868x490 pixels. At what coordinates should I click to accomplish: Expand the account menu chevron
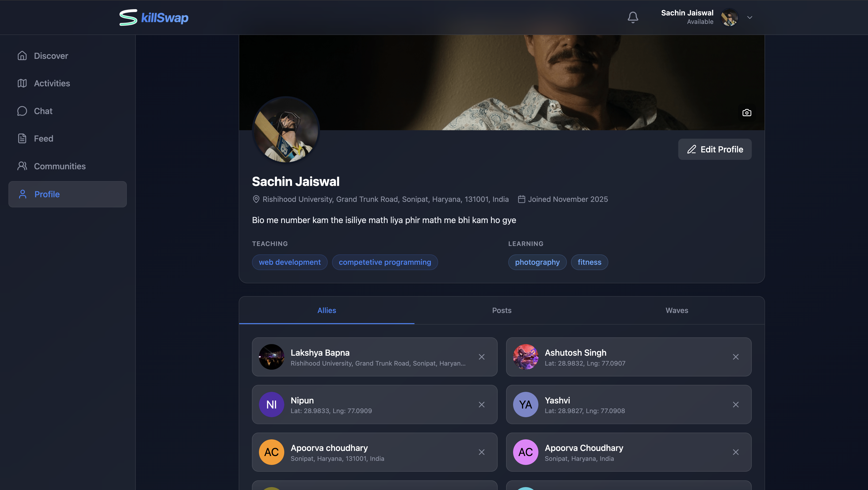point(750,17)
